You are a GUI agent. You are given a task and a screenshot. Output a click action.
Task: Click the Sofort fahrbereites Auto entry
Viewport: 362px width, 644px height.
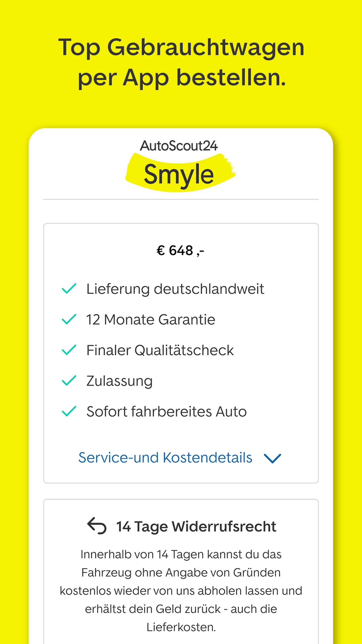coord(166,412)
